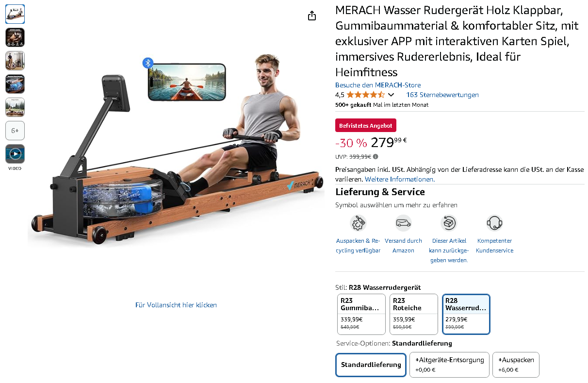
Task: Click Für Vollansicht hier klicken link
Action: click(176, 305)
